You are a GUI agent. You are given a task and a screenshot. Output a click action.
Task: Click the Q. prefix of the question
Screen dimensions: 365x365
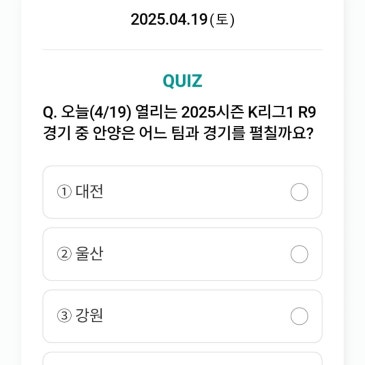tap(50, 113)
